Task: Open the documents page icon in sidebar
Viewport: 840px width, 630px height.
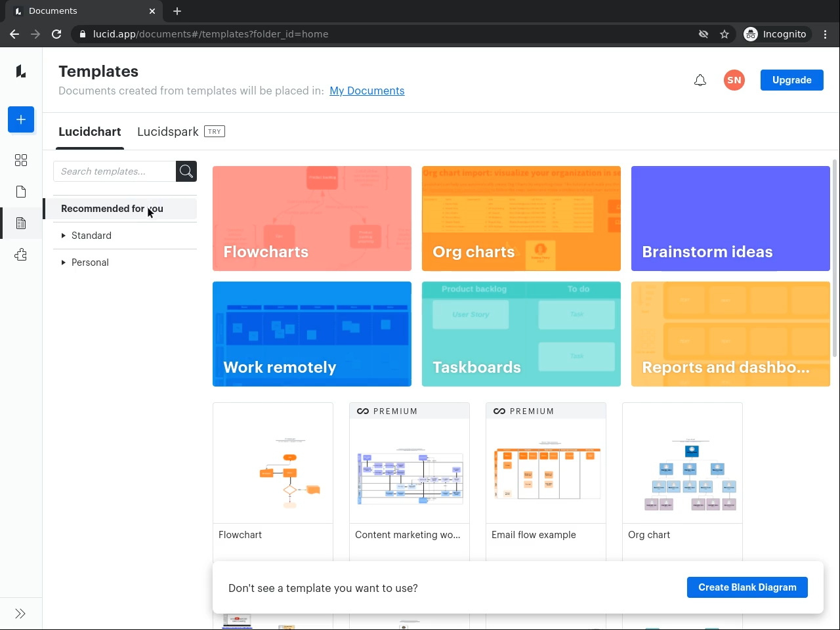Action: click(21, 192)
